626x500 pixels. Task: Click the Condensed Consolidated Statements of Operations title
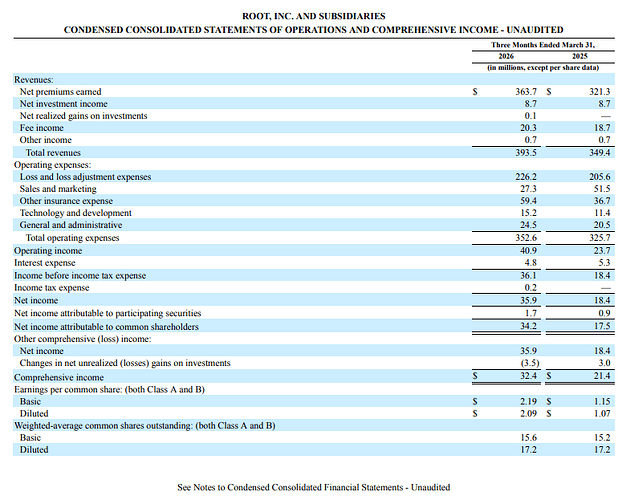click(x=313, y=30)
